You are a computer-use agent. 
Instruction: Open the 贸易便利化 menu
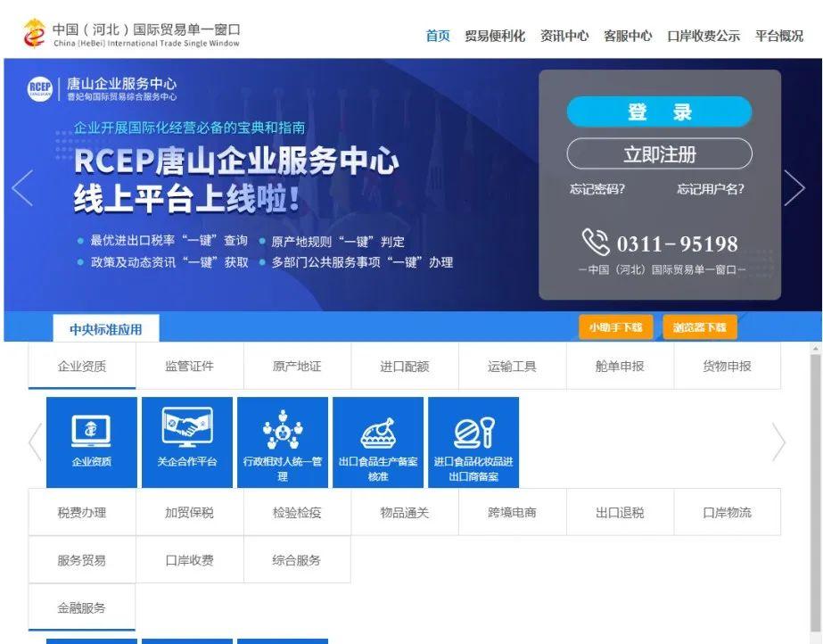tap(495, 36)
